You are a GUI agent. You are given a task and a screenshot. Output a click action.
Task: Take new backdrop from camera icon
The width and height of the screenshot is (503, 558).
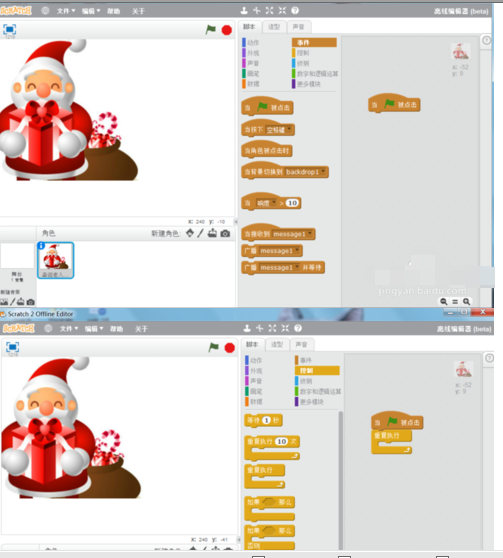pos(31,302)
